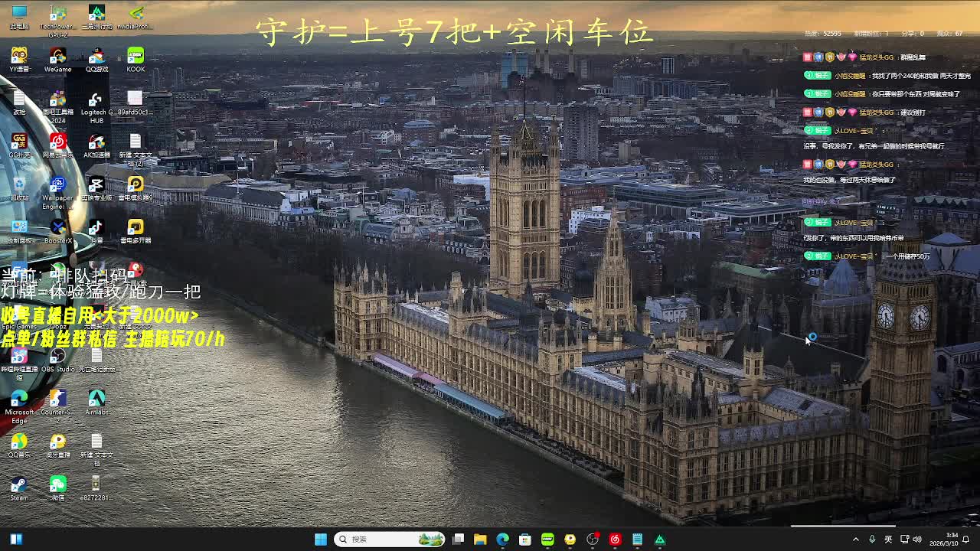Switch input method via 英 indicator
980x551 pixels.
(888, 540)
